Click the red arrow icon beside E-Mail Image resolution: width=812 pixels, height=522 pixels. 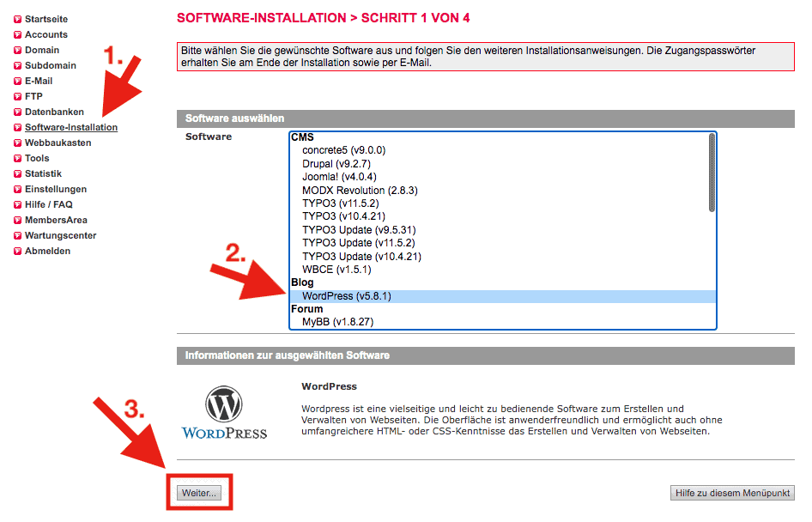click(18, 82)
